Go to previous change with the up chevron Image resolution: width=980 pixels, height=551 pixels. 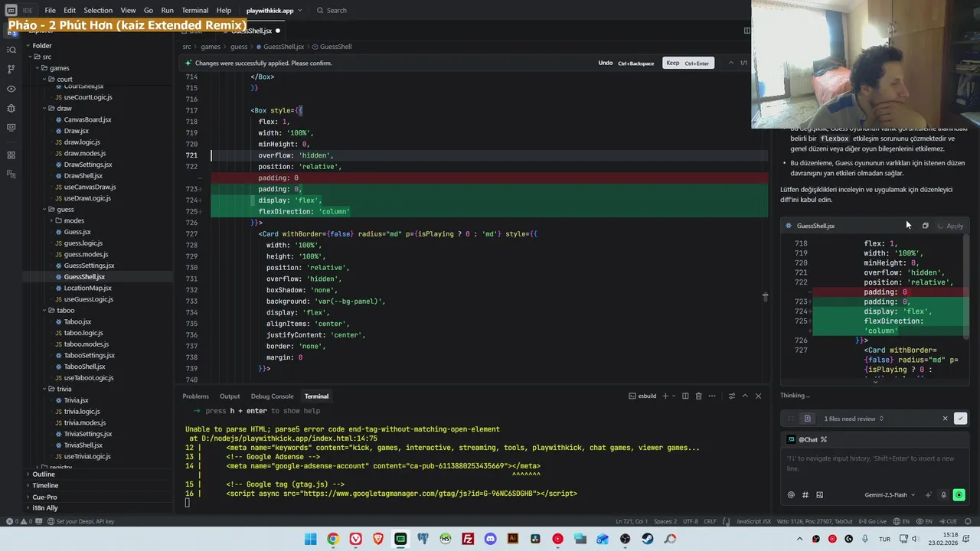point(730,63)
